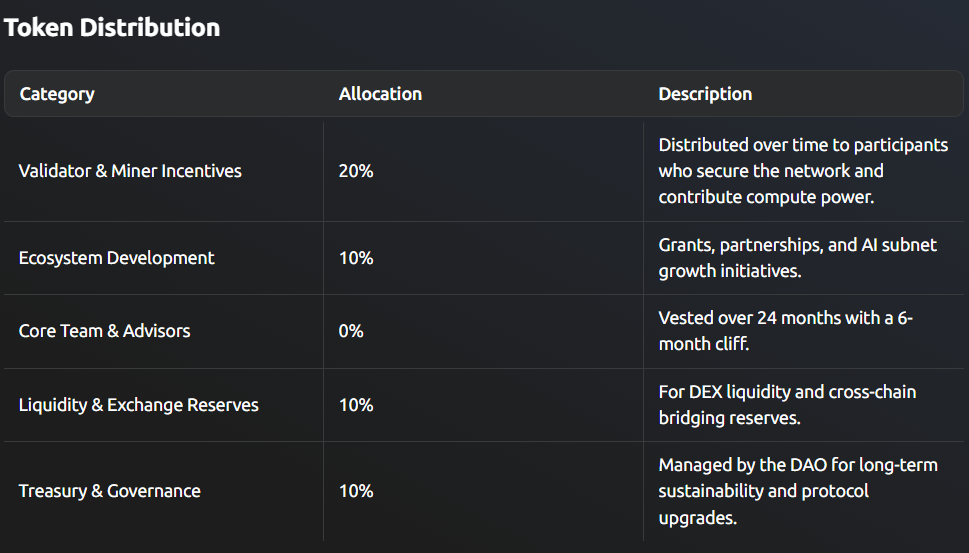The image size is (969, 553).
Task: Select the Ecosystem Development category cell
Action: tap(116, 258)
